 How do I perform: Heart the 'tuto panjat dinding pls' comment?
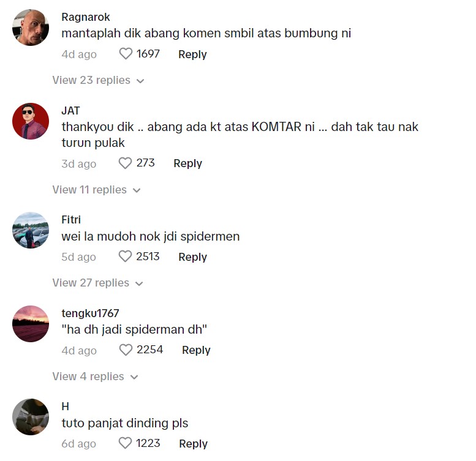point(125,443)
